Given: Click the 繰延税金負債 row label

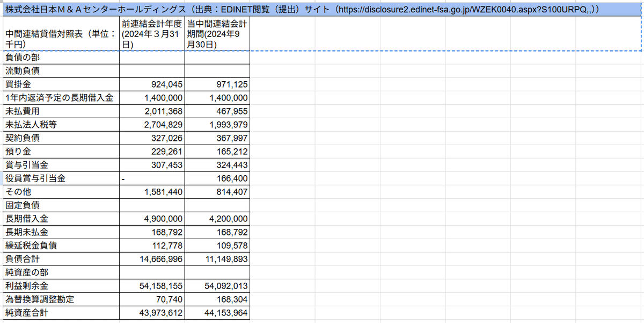Looking at the screenshot, I should click(61, 246).
